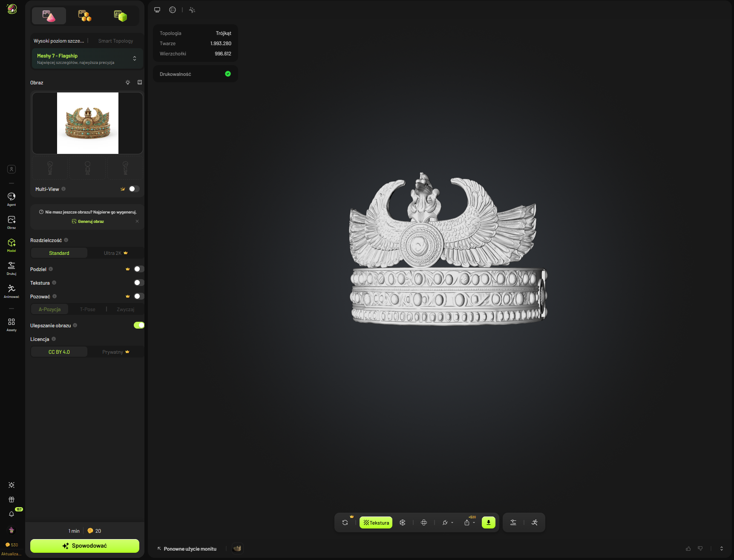Expand the share export dropdown arrow
This screenshot has width=734, height=560.
(x=474, y=522)
